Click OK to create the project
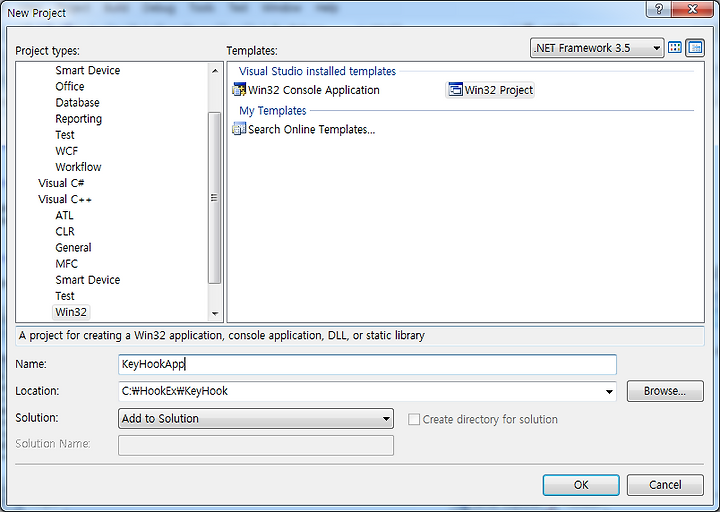The image size is (720, 512). 581,485
